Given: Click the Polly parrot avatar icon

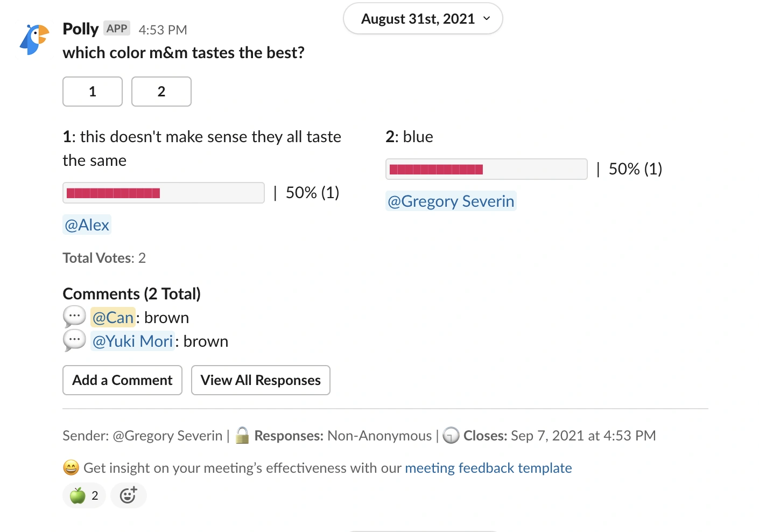Looking at the screenshot, I should [x=34, y=39].
